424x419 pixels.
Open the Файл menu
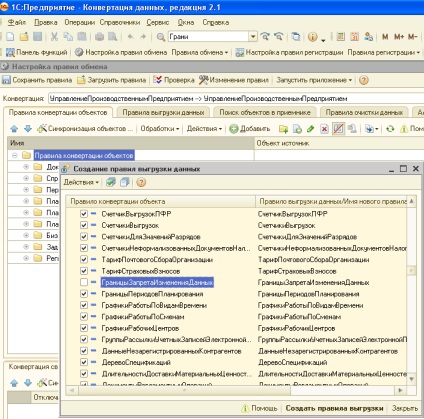coord(16,22)
